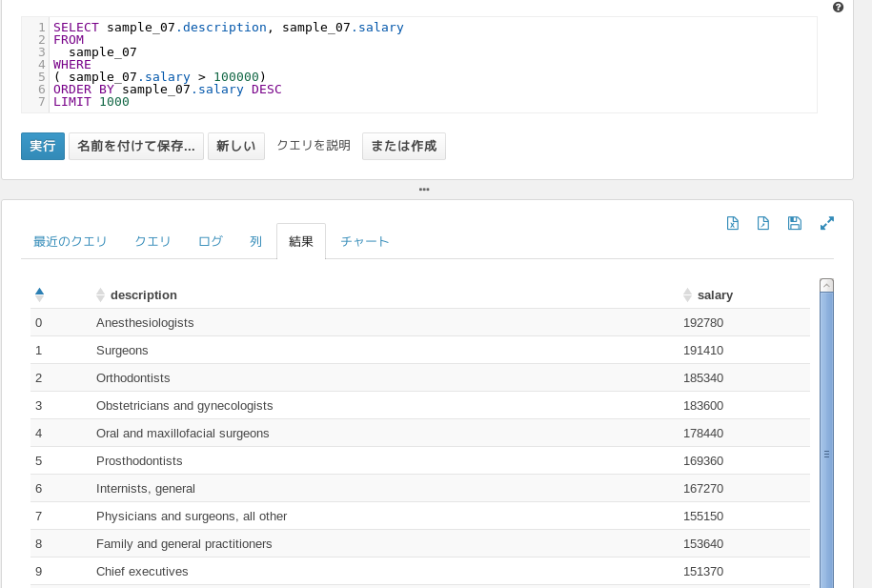Download results as Excel file icon
This screenshot has height=588, width=872.
(x=733, y=223)
